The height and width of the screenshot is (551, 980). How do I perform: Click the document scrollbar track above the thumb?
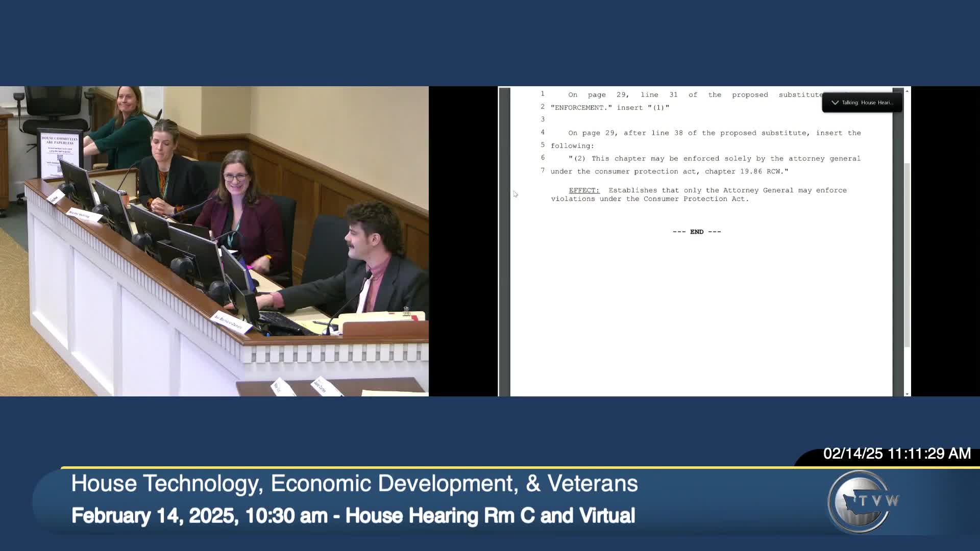pyautogui.click(x=908, y=128)
